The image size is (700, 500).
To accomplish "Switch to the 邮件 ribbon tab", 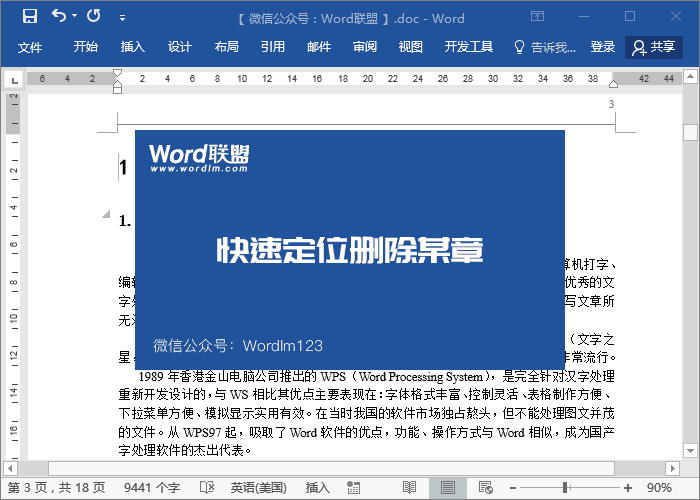I will click(319, 47).
